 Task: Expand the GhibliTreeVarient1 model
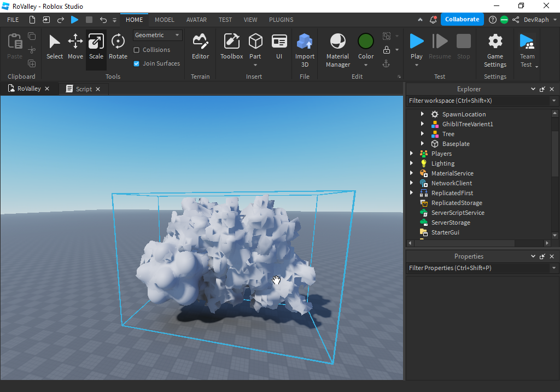422,124
